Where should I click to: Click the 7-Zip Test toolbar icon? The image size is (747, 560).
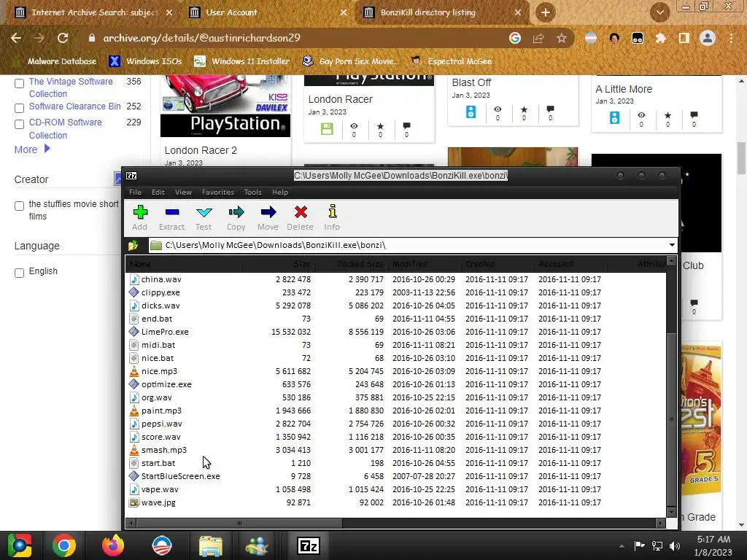coord(204,212)
